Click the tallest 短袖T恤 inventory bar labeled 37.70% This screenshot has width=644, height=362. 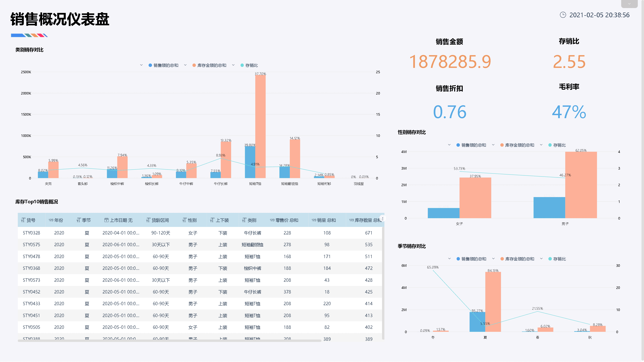coord(260,126)
